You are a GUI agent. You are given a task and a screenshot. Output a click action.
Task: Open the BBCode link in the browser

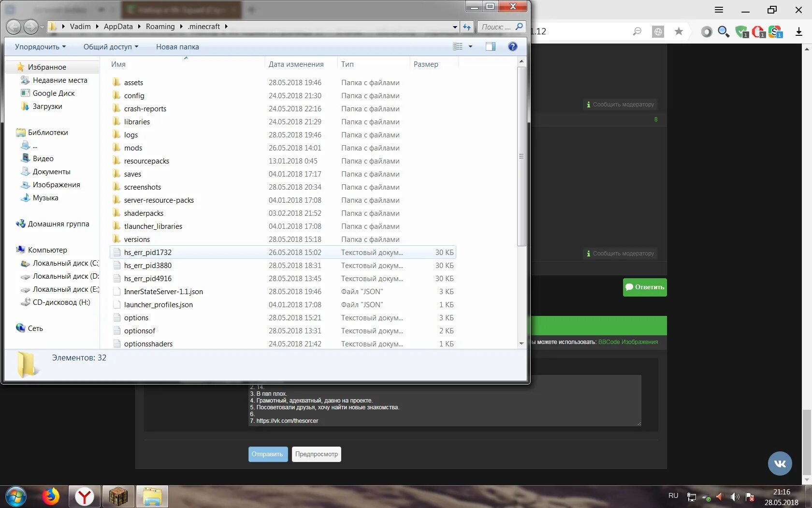[x=609, y=342]
